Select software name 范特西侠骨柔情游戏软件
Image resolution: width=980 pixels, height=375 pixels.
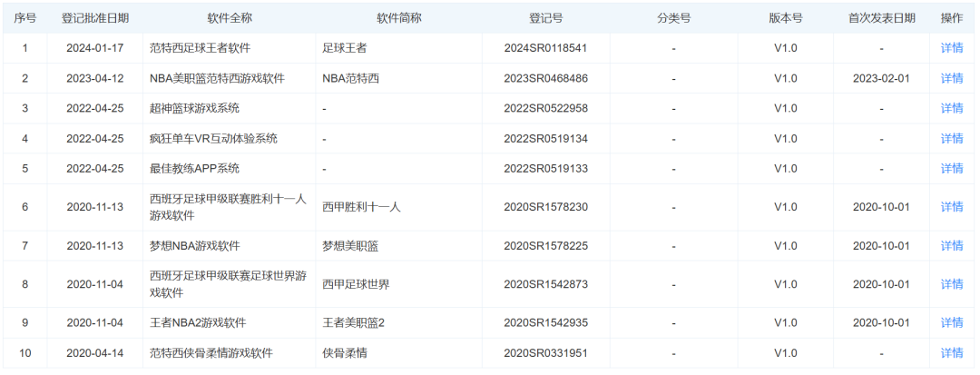(211, 353)
